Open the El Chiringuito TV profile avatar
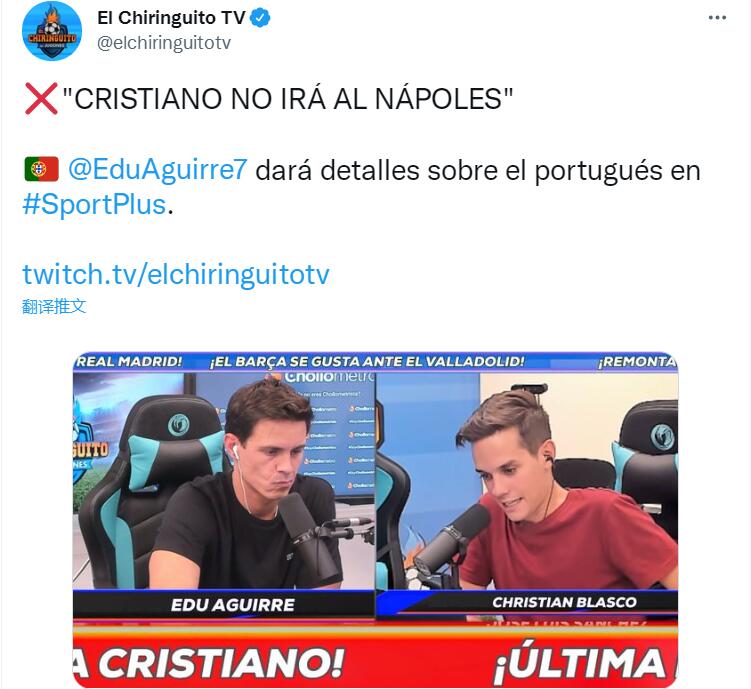 coord(52,31)
